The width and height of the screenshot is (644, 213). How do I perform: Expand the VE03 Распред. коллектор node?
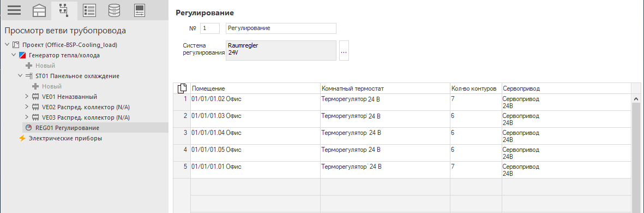(27, 117)
